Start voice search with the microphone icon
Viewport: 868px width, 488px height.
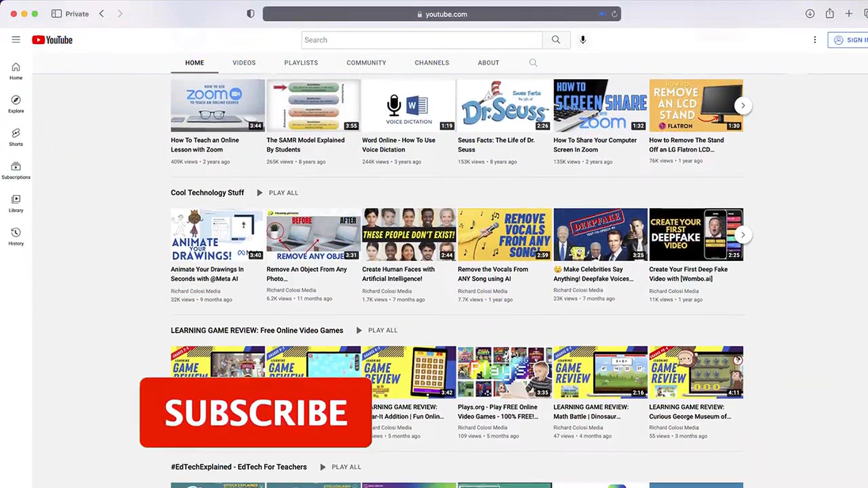583,40
